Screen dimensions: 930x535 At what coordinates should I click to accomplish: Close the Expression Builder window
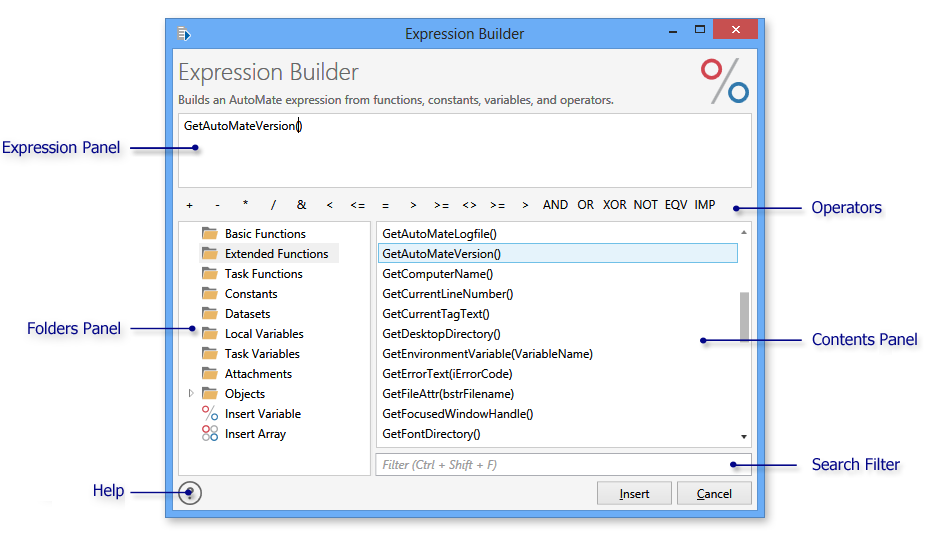click(735, 30)
